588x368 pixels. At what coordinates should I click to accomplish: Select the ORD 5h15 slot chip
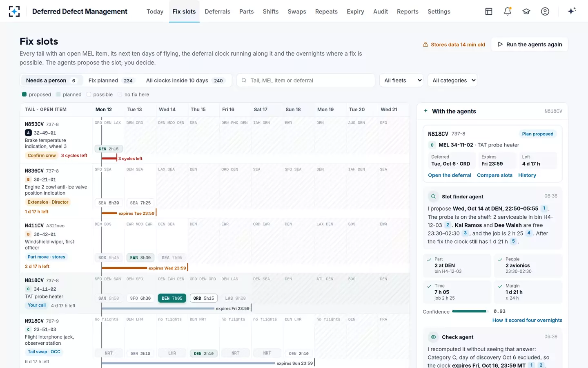click(204, 298)
